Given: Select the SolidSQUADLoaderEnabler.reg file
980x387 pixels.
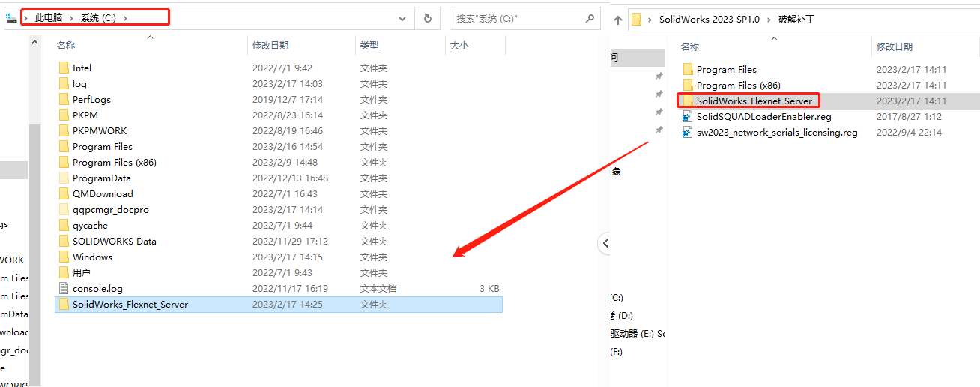Looking at the screenshot, I should pyautogui.click(x=763, y=117).
